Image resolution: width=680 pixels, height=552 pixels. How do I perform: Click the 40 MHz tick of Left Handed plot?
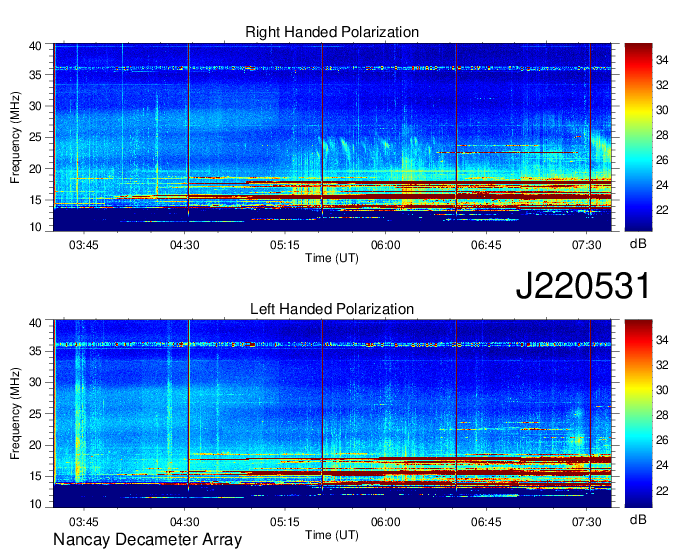tap(35, 323)
